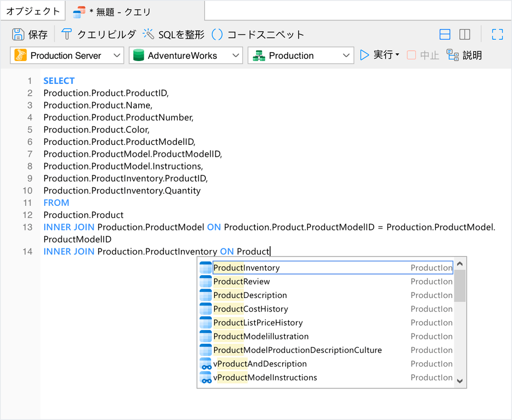Click SQLを整形 beautify SQL wand
This screenshot has width=512, height=420.
coord(149,34)
